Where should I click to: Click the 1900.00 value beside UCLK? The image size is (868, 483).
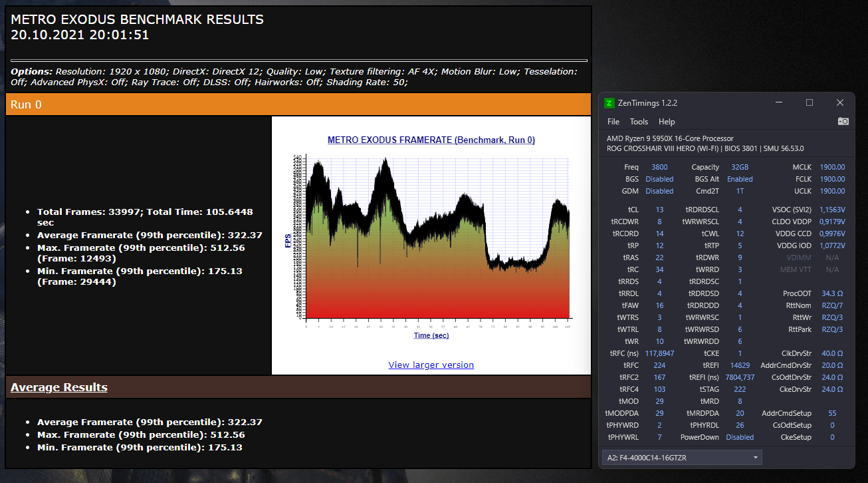click(832, 191)
